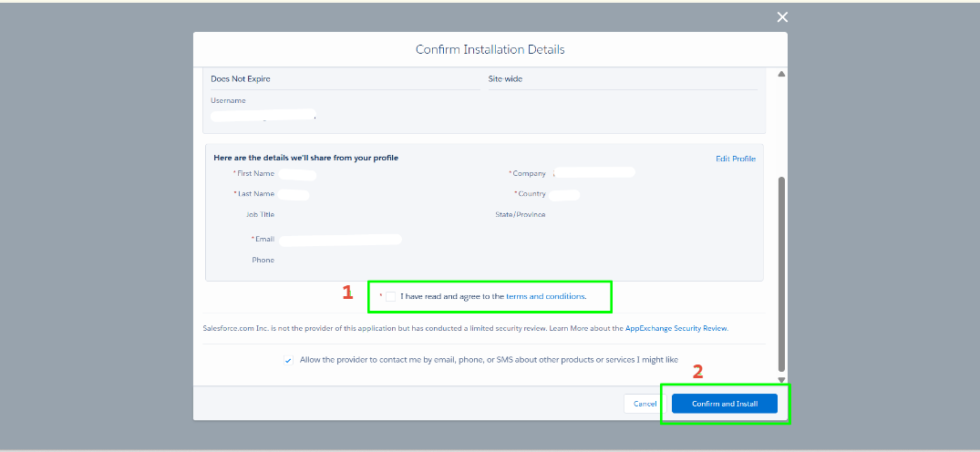Click the scrollbar up arrow in the dialog
Viewport: 980px width, 452px height.
780,74
